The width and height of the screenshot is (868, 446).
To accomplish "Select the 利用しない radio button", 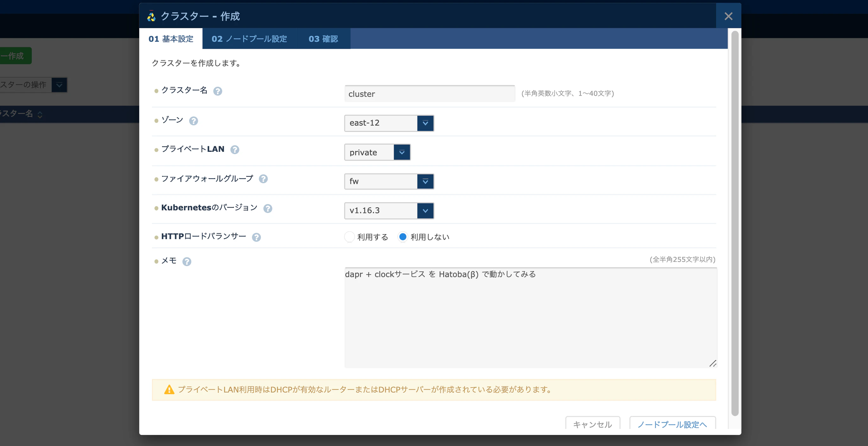I will 403,237.
